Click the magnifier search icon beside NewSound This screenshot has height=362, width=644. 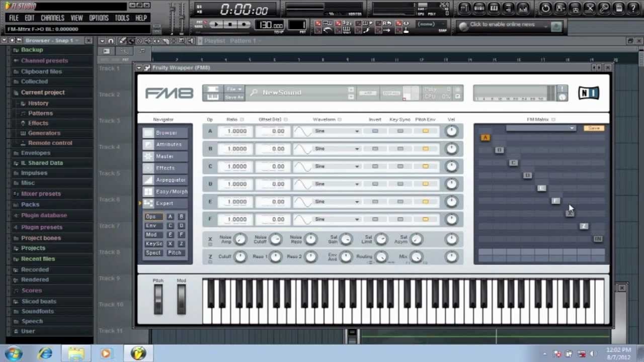tap(254, 93)
